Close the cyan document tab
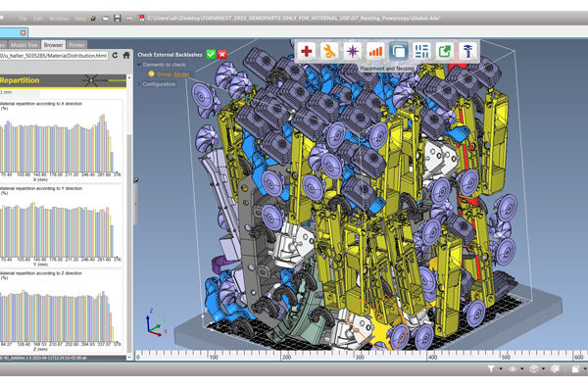The image size is (588, 387). [23, 32]
